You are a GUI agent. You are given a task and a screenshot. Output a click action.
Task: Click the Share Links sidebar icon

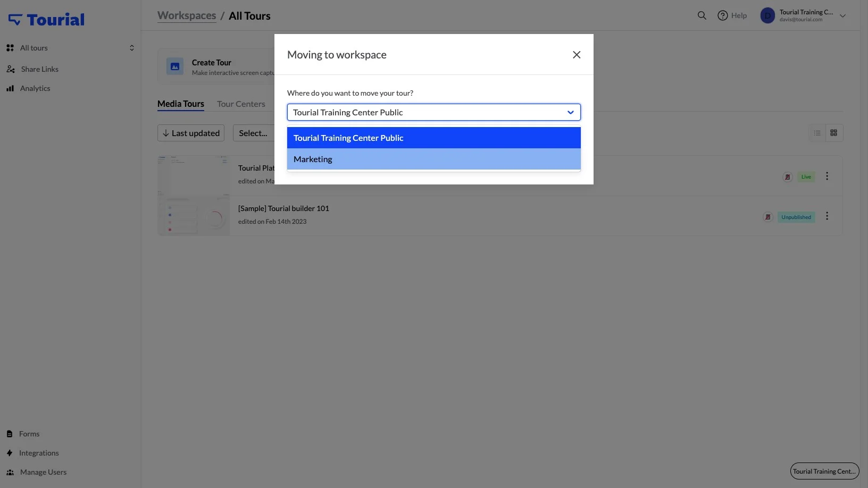click(11, 69)
